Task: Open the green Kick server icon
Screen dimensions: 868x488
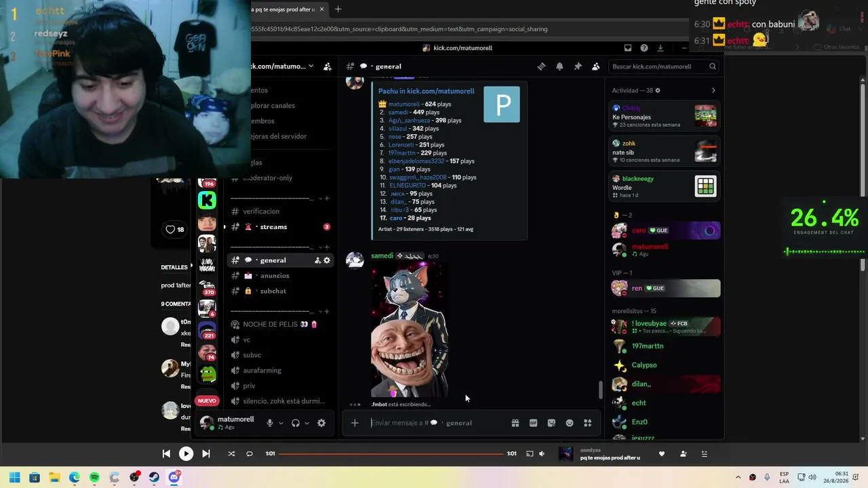Action: pyautogui.click(x=207, y=200)
